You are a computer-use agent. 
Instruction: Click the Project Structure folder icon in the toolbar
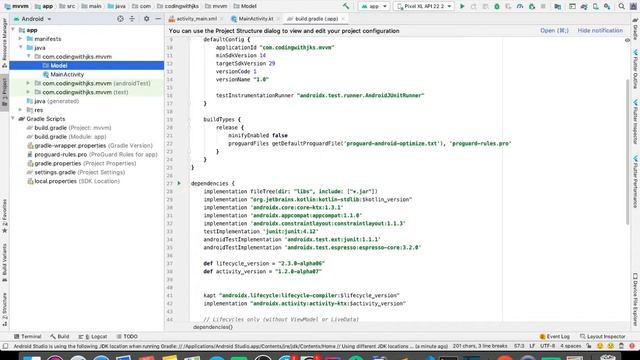(558, 6)
